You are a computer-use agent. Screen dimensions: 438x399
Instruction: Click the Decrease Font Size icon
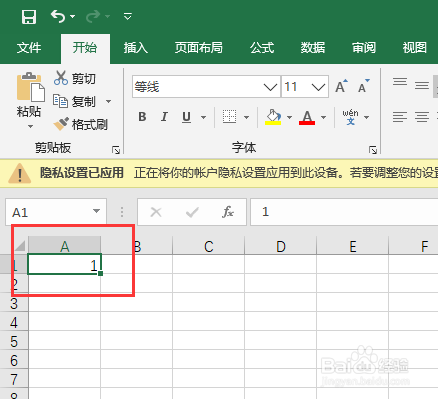[x=363, y=86]
